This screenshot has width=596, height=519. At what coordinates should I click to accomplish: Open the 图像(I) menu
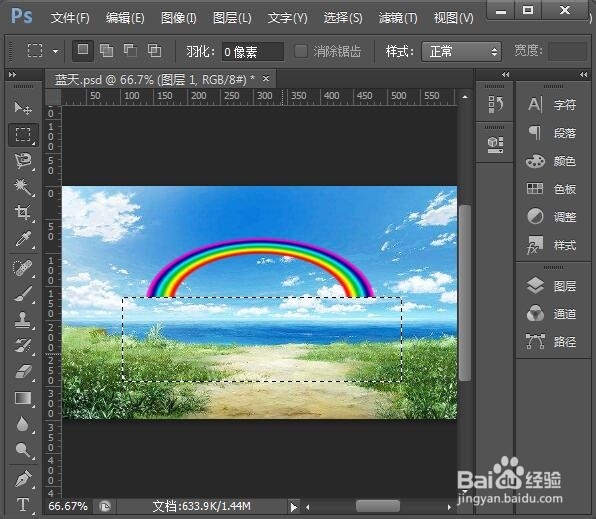[179, 18]
